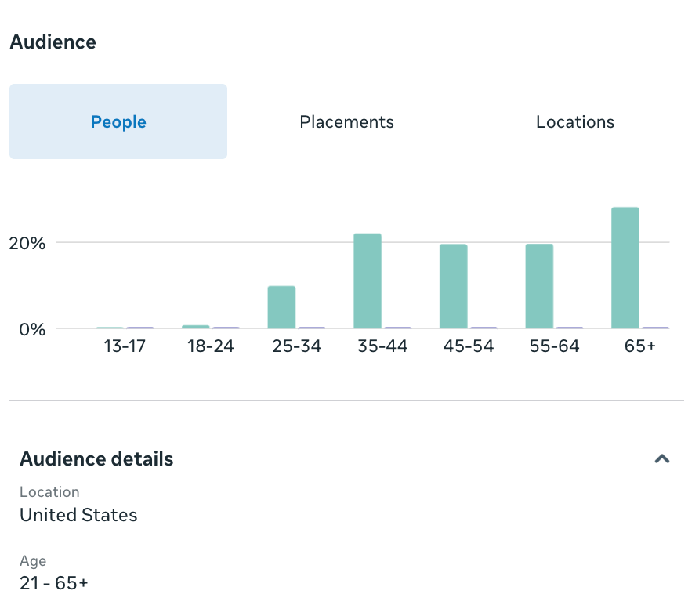This screenshot has width=699, height=616.
Task: Click the 0% axis label
Action: [x=33, y=329]
